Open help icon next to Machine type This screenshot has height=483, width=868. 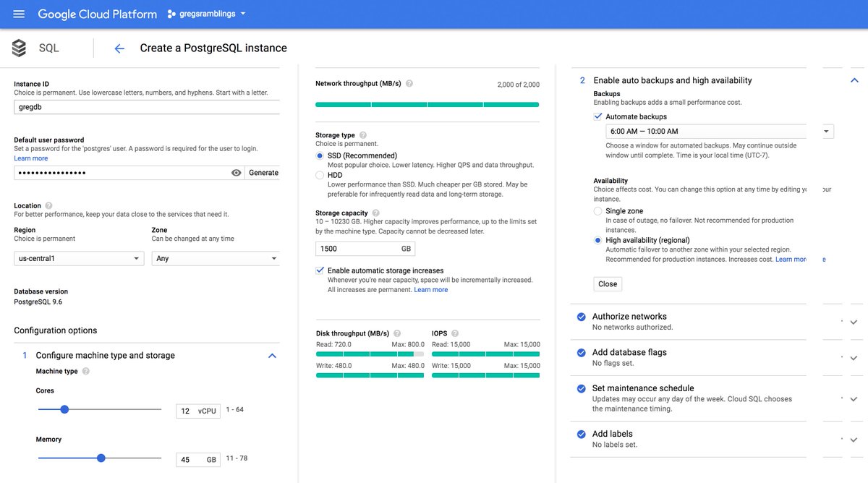click(x=86, y=372)
